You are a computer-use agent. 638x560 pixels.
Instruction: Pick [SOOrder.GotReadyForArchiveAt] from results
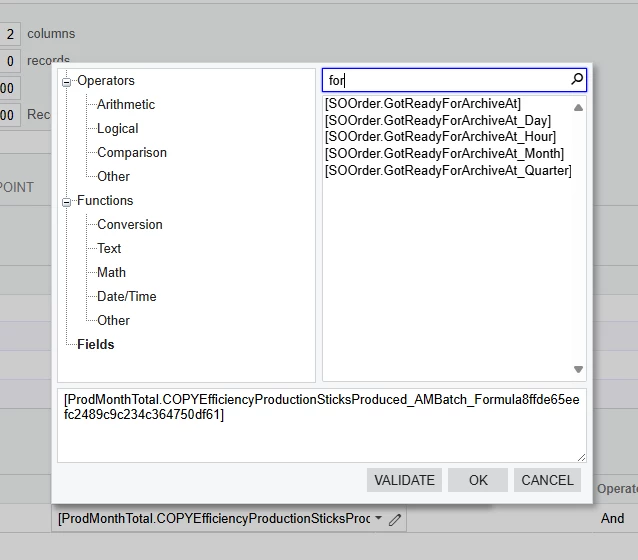423,104
